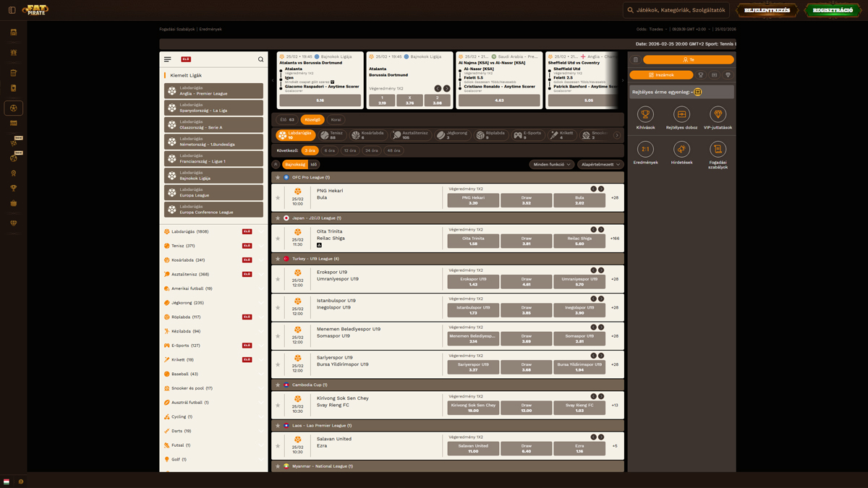This screenshot has height=488, width=868.
Task: Open Fogadási szabályok scroll icon
Action: pos(718,149)
